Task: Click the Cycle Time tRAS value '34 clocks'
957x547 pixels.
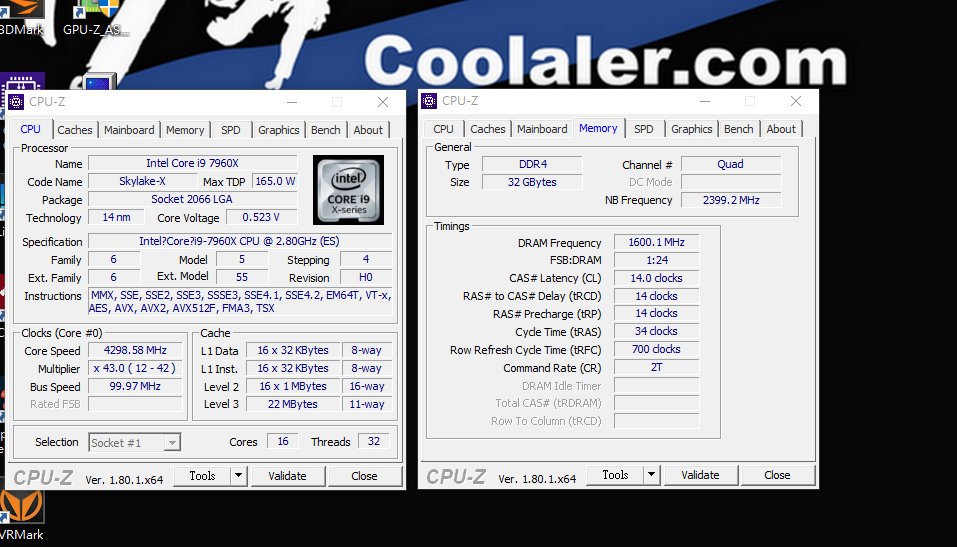Action: [x=656, y=331]
